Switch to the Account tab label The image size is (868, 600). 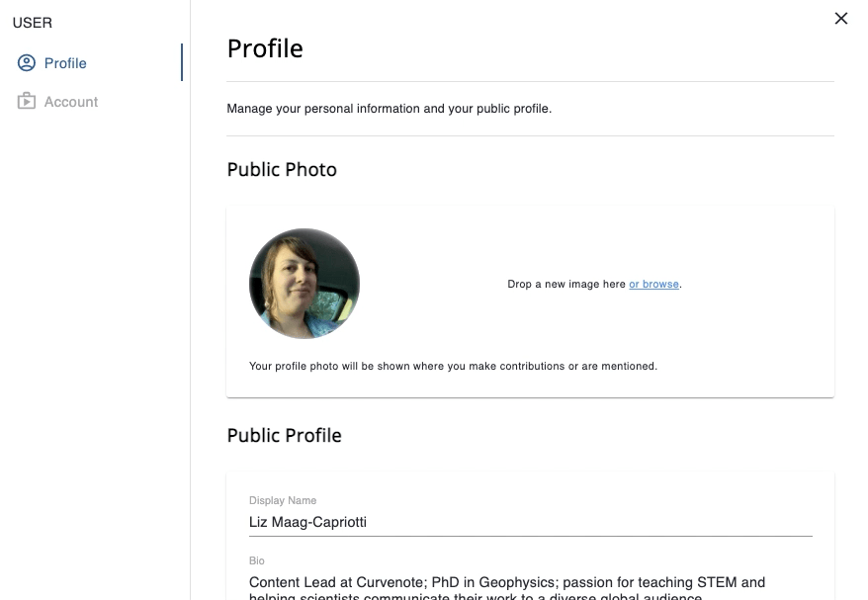click(71, 102)
